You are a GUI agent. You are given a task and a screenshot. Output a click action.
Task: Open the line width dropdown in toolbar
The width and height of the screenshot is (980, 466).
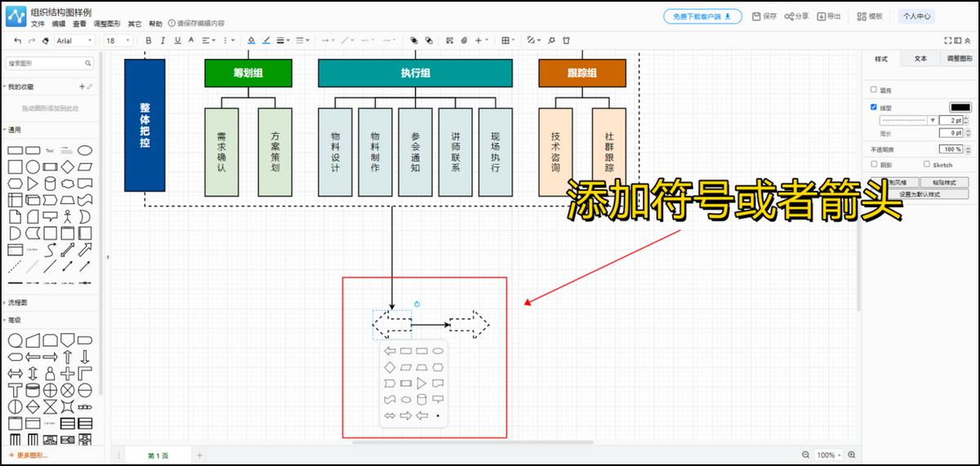pyautogui.click(x=283, y=40)
